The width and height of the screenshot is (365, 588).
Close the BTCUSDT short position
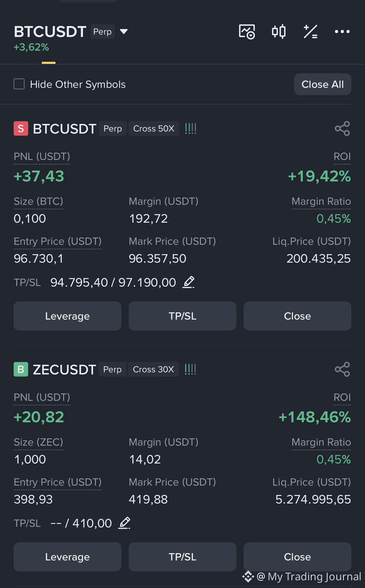click(x=298, y=316)
